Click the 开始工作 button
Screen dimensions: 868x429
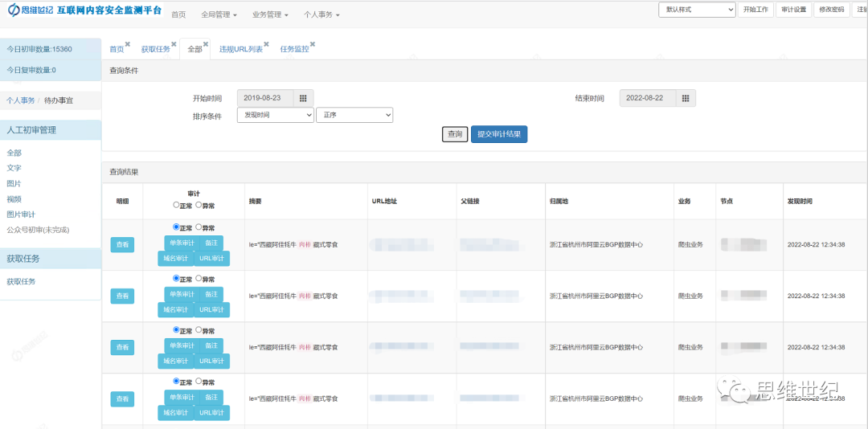point(755,10)
